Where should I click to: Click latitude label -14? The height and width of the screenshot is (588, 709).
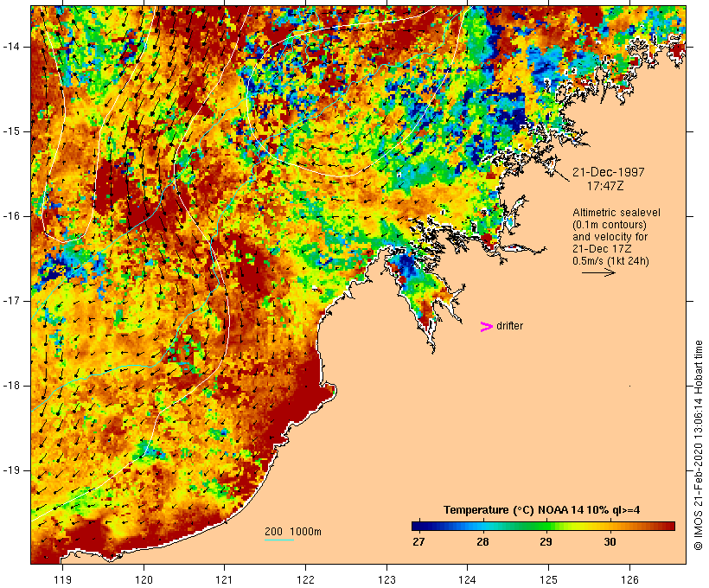(11, 47)
